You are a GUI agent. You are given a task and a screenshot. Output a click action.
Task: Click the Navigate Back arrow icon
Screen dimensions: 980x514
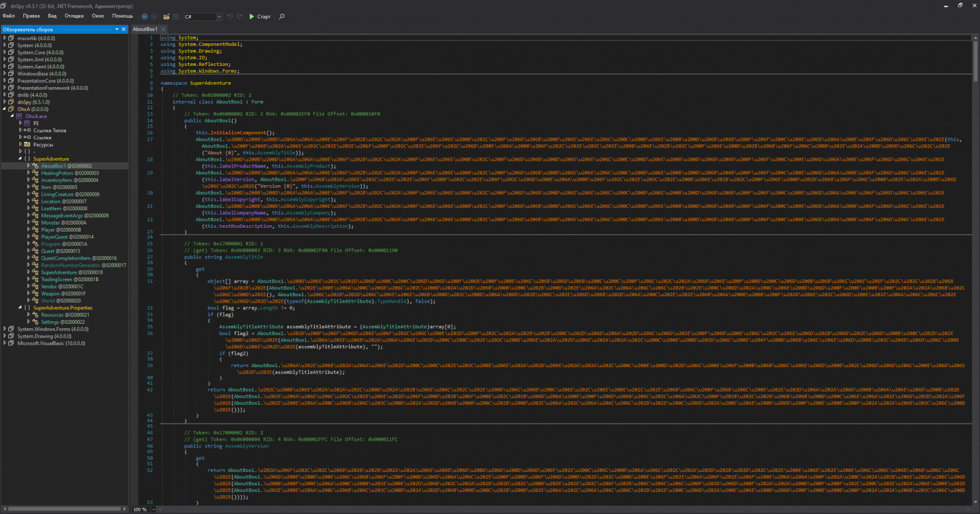[144, 16]
